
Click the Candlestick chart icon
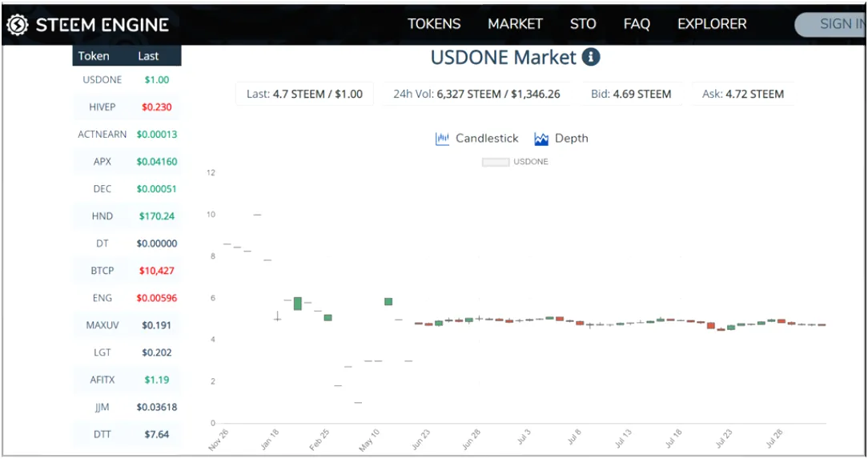tap(442, 139)
